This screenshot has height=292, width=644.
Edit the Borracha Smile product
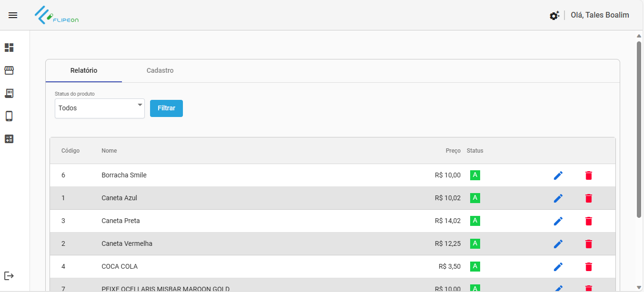[x=558, y=175]
